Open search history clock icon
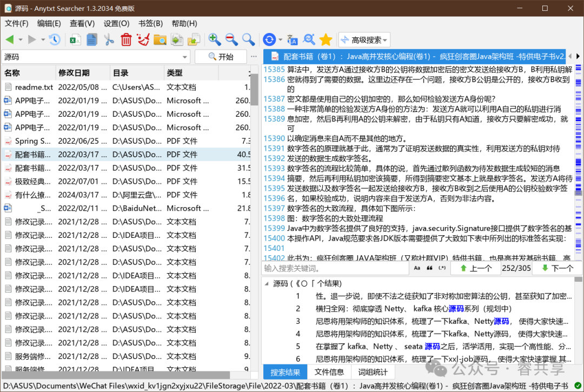 point(55,39)
